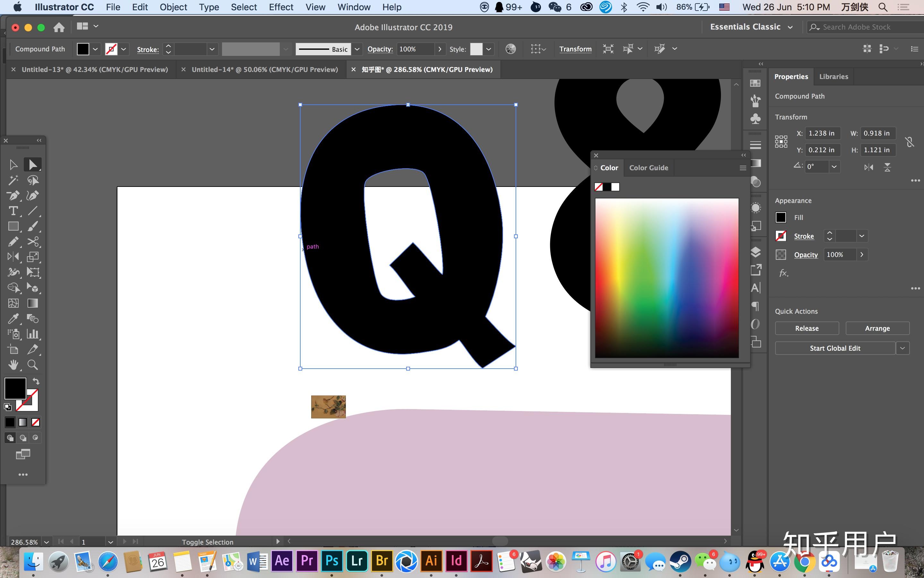Select the Selection tool arrow
This screenshot has width=924, height=578.
pos(13,165)
